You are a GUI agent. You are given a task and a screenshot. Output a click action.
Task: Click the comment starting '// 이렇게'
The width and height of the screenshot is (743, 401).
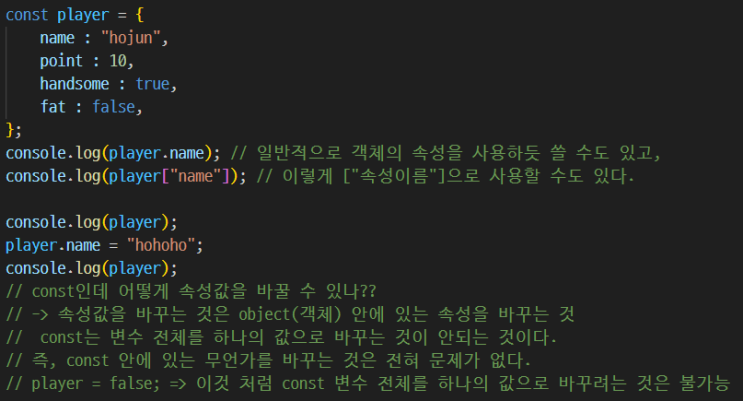coord(445,176)
